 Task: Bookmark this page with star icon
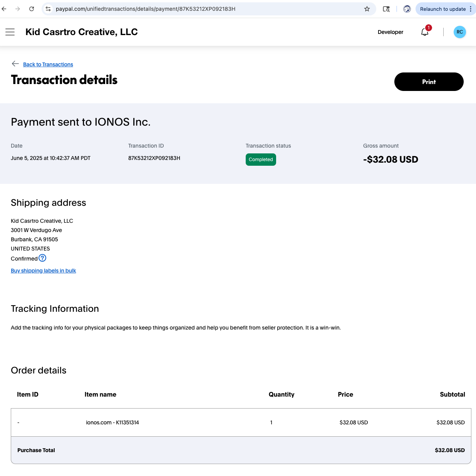point(367,9)
